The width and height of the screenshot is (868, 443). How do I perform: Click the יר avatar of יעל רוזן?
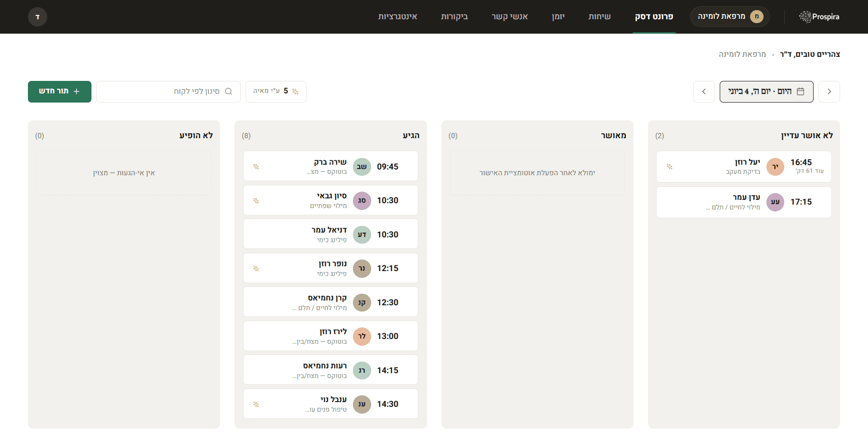point(775,167)
